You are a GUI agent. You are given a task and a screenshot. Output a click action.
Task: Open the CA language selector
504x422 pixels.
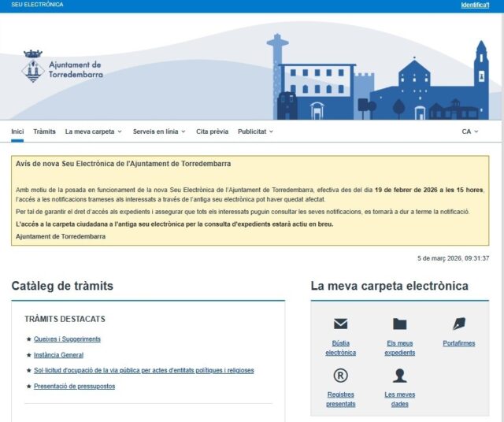[469, 131]
